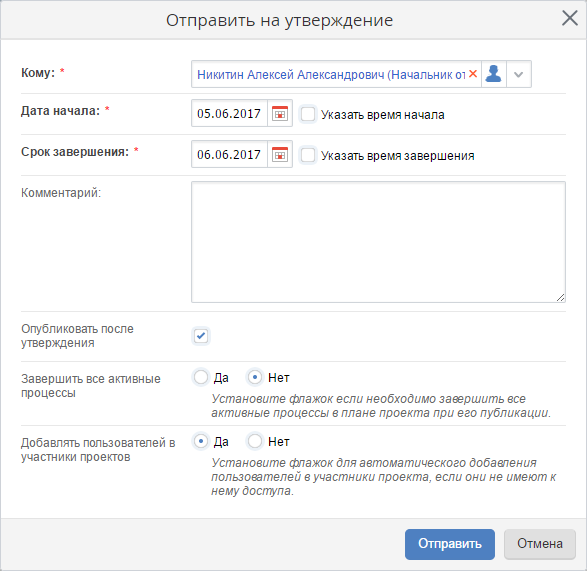Open the user picker person icon
The height and width of the screenshot is (571, 587).
(493, 74)
